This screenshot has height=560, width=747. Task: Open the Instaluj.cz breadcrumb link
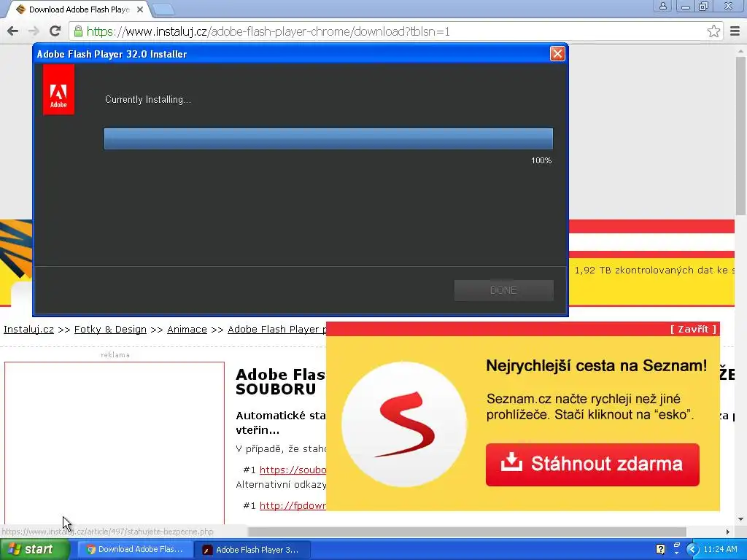pyautogui.click(x=28, y=329)
